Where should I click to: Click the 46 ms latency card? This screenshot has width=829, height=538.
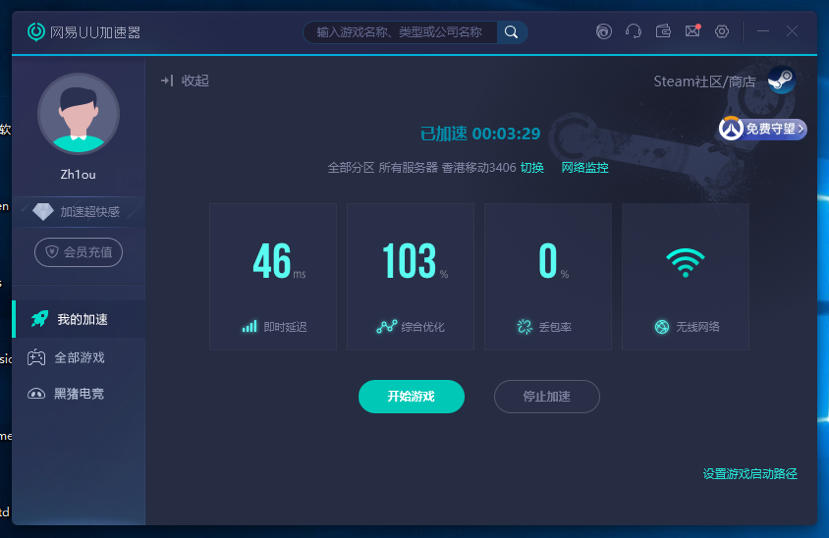(273, 276)
